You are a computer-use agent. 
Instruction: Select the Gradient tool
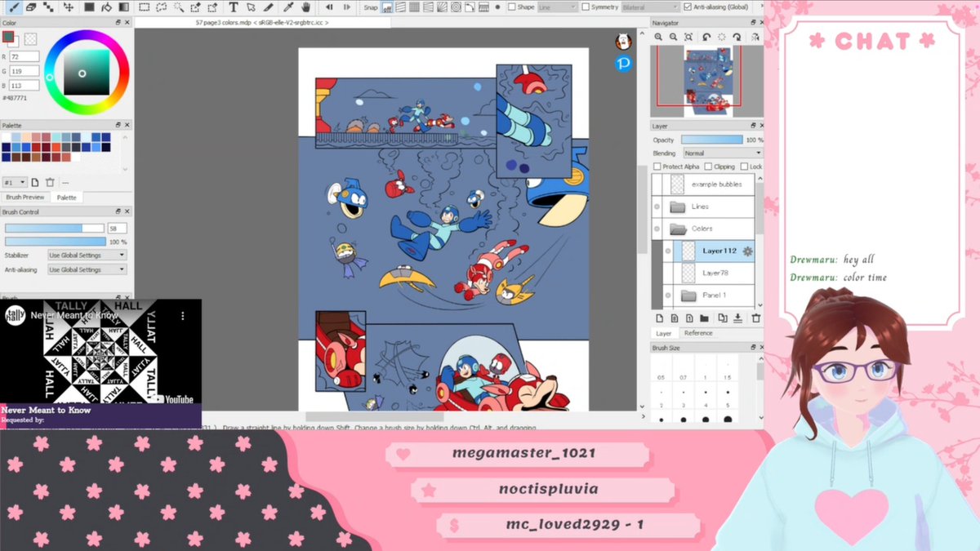tap(123, 7)
